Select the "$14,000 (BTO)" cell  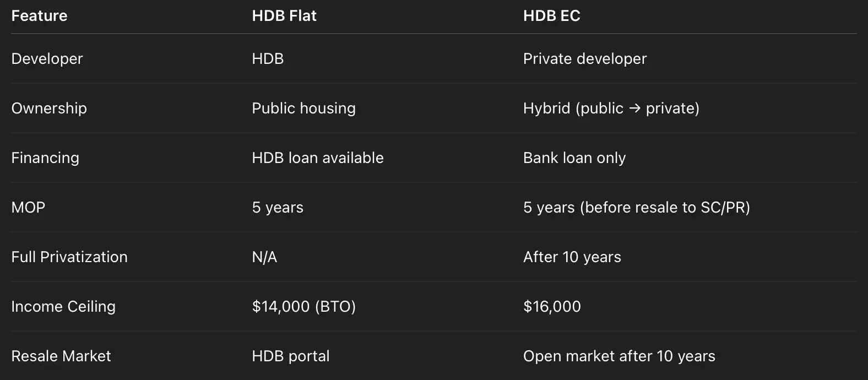303,306
